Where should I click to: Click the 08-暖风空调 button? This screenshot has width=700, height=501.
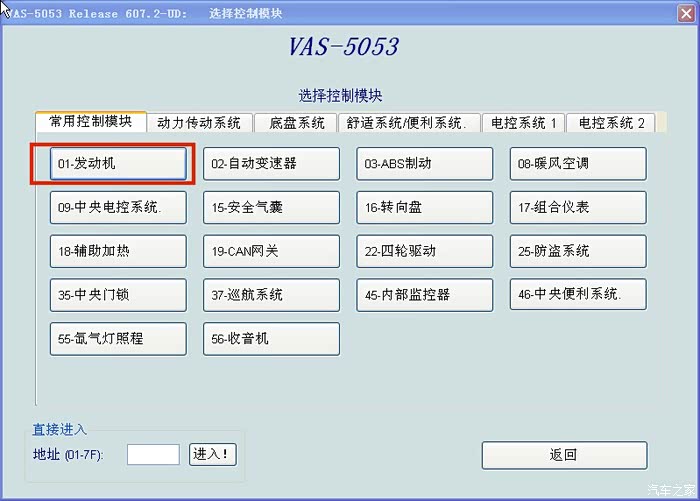tap(578, 164)
